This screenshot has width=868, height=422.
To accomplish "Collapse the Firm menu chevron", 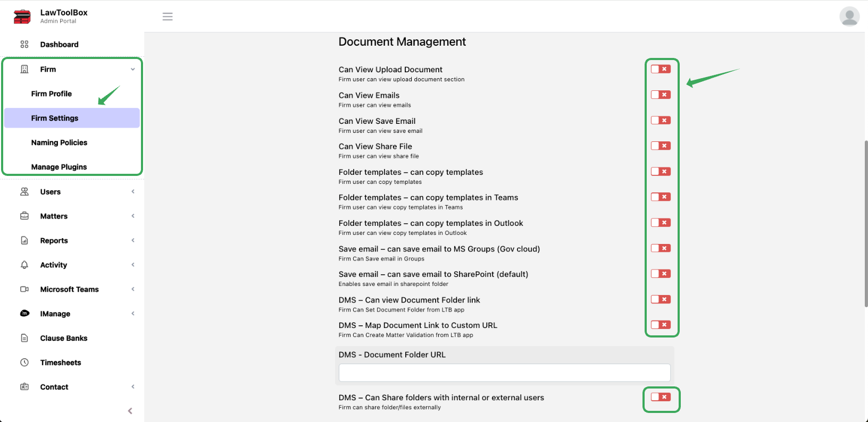I will [x=133, y=69].
